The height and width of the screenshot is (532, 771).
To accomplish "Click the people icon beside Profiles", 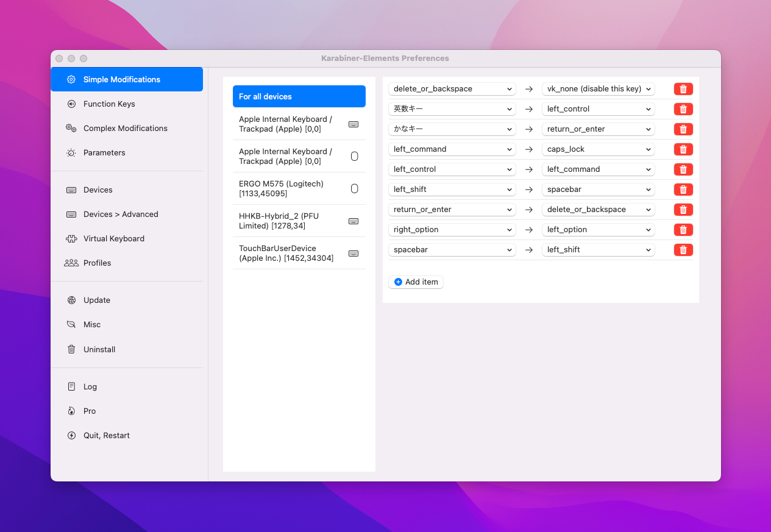I will (71, 263).
